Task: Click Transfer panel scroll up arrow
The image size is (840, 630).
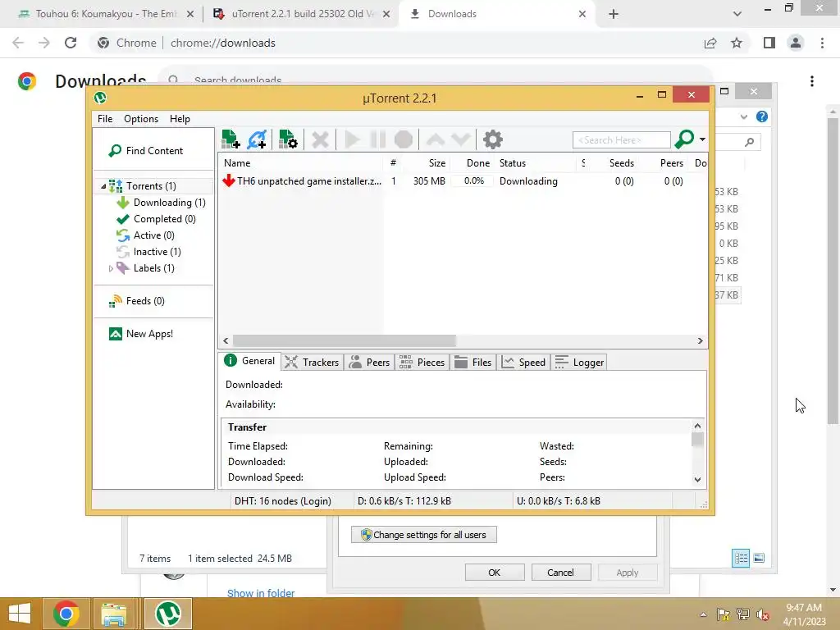Action: (x=697, y=426)
